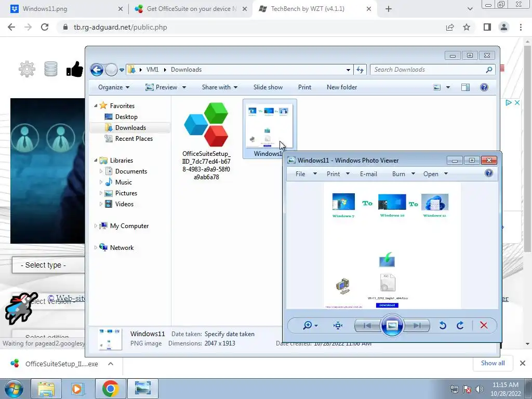Click the Photo Viewer actual size fit button
The width and height of the screenshot is (532, 399).
coord(338,325)
